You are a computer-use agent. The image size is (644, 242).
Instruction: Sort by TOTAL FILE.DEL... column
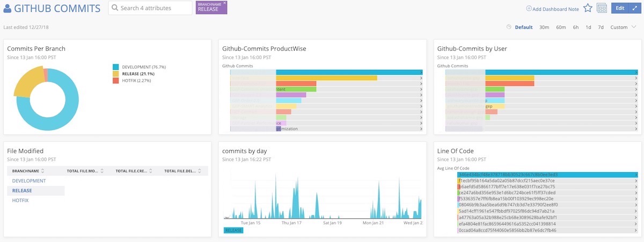click(x=183, y=171)
